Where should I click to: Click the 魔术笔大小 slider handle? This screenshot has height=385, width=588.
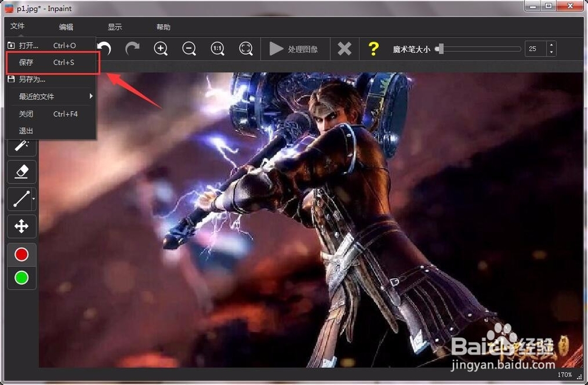click(440, 49)
